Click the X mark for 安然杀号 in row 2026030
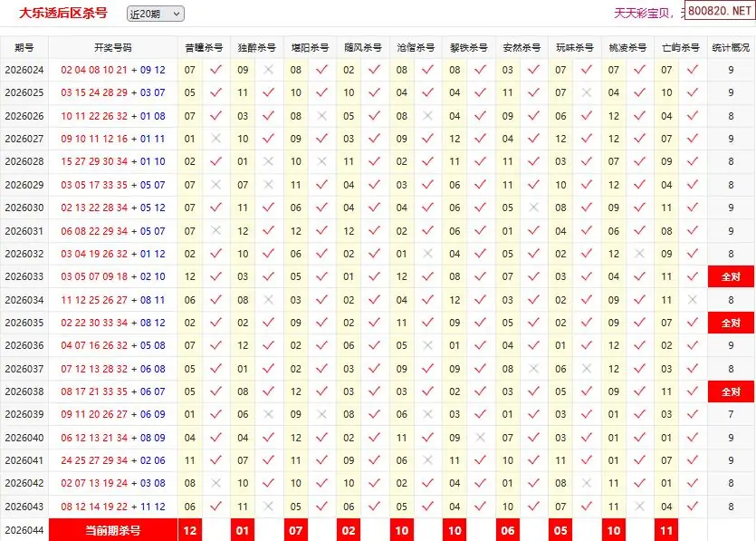This screenshot has height=541, width=756. tap(533, 208)
